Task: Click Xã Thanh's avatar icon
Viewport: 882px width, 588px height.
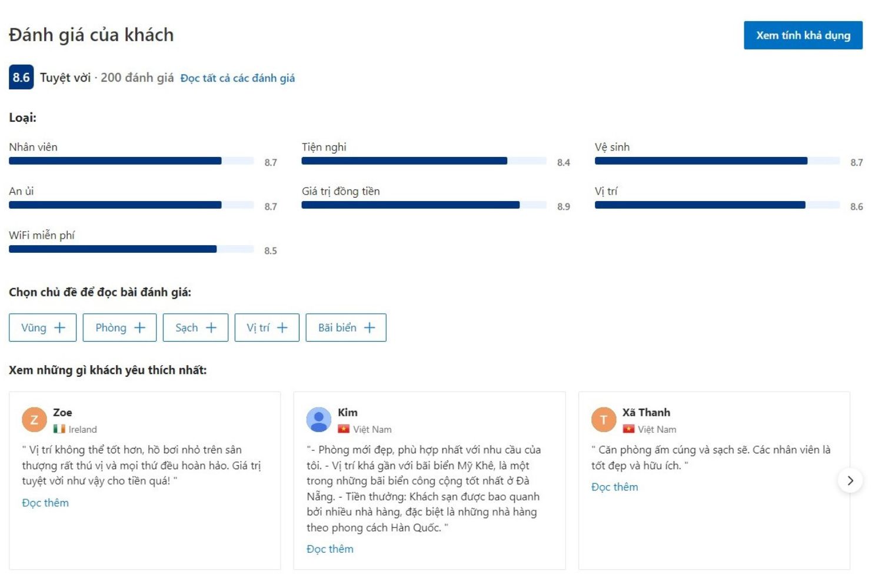Action: coord(603,420)
